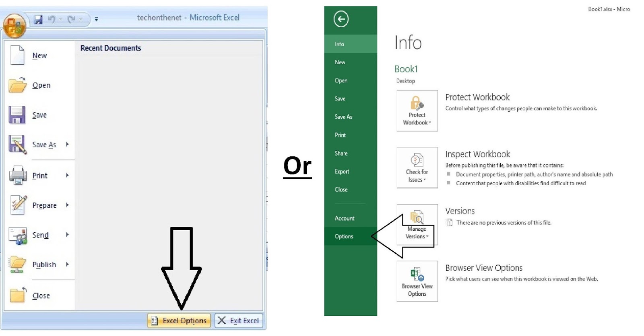644x336 pixels.
Task: Select Print in the green Backstage sidebar
Action: tap(351, 135)
